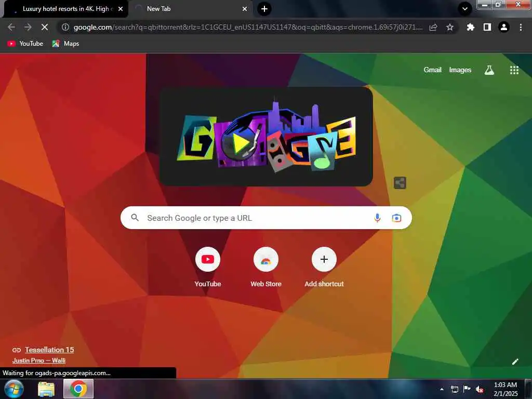
Task: Bookmark this tab with the star icon
Action: pos(449,27)
